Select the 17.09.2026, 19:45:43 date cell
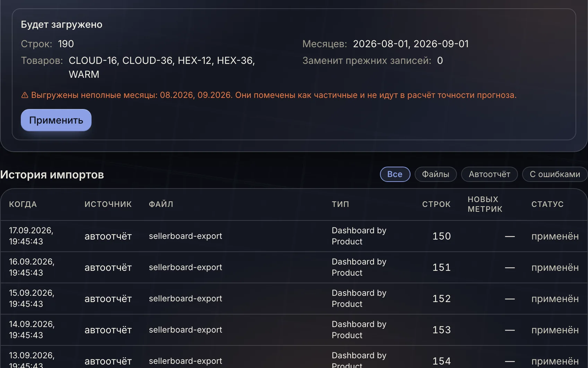Screen dimensions: 588x368 coord(31,236)
